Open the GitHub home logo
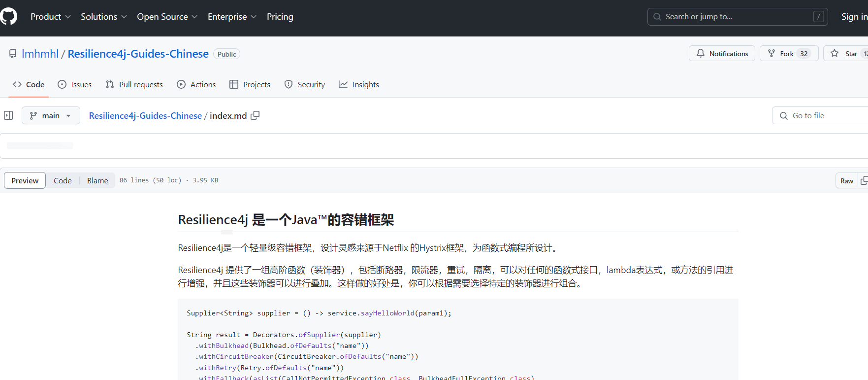 [8, 17]
